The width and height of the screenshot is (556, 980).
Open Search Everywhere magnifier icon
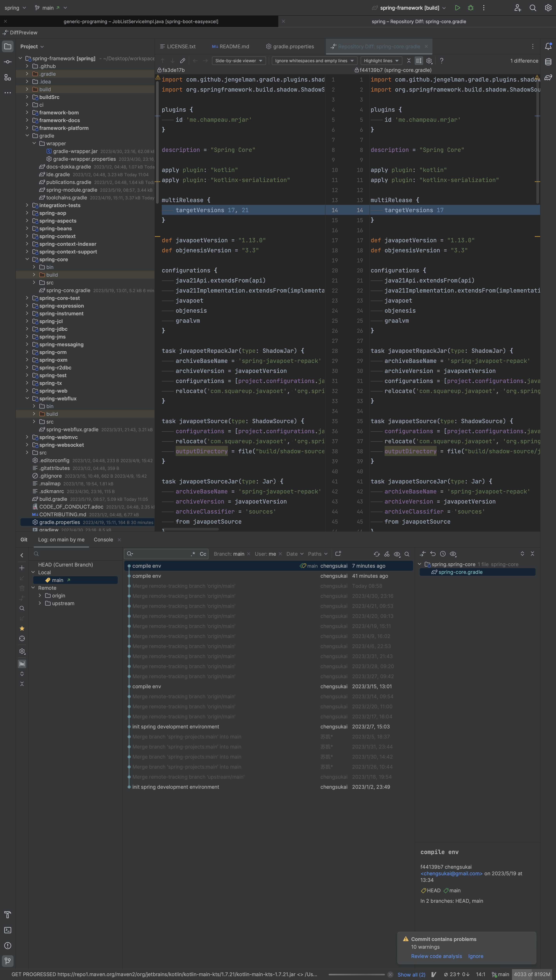point(533,8)
